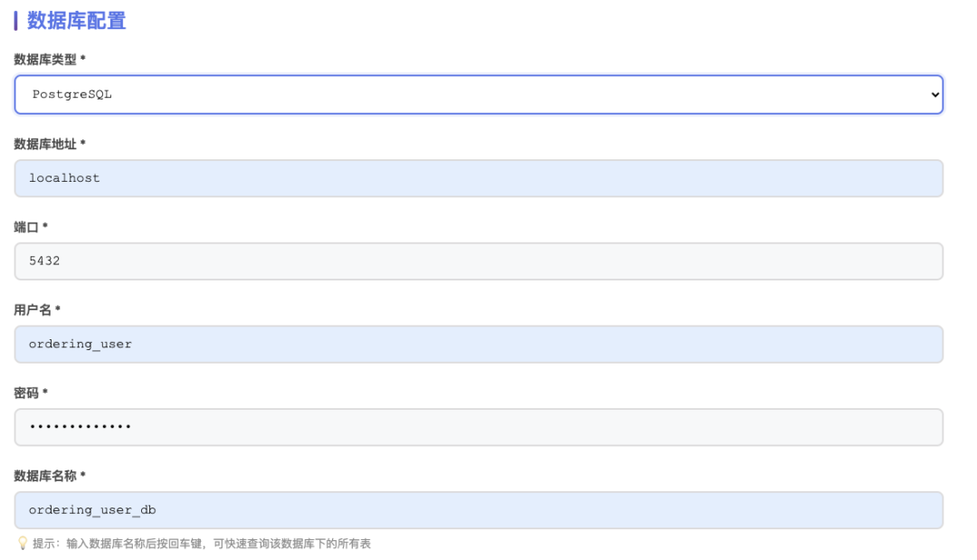The height and width of the screenshot is (560, 977).
Task: Focus the 数据库名称 field with ordering_user_db
Action: click(479, 510)
